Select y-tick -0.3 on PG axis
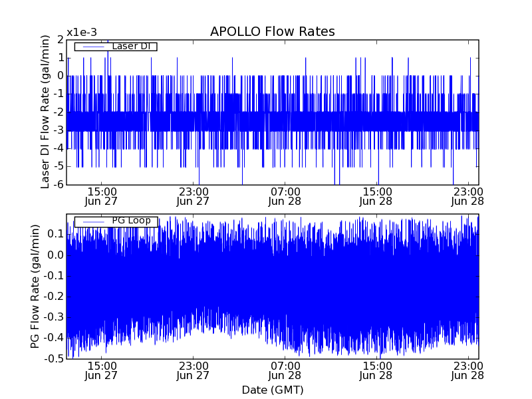This screenshot has width=532, height=399. [x=54, y=317]
